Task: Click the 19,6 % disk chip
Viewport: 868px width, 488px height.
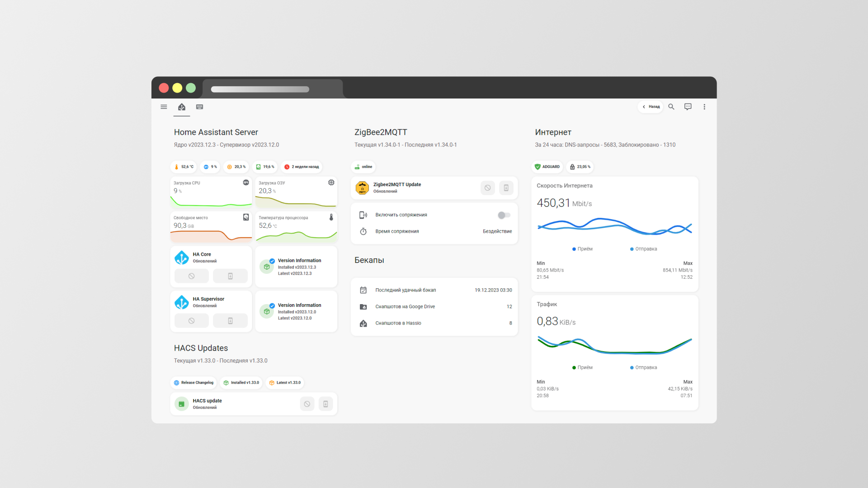Action: coord(265,167)
